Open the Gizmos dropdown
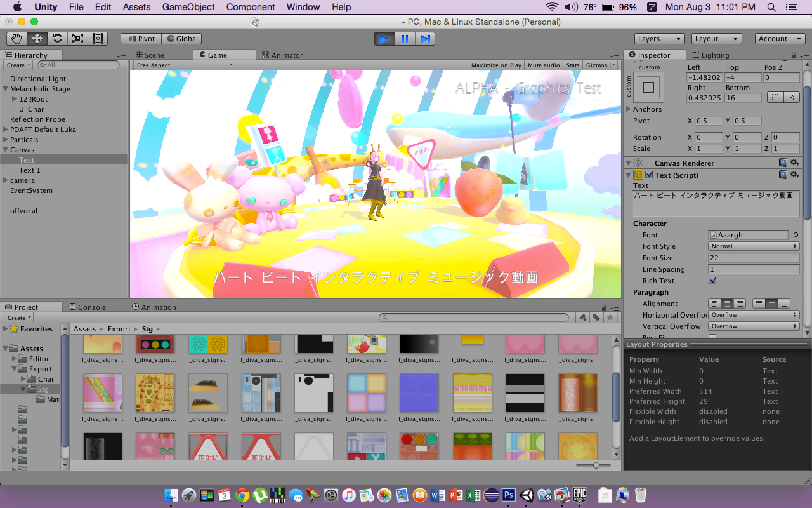812x508 pixels. pyautogui.click(x=600, y=65)
